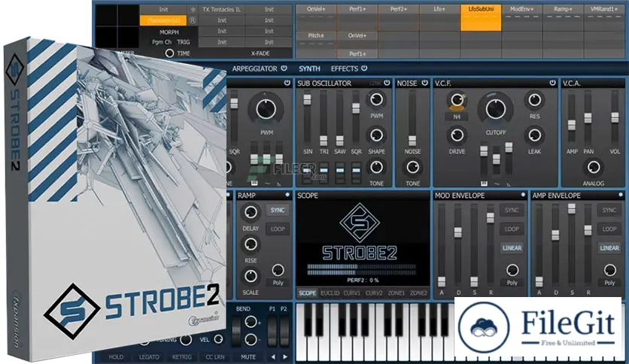Toggle the Arpeggiator power button
629x364 pixels.
pyautogui.click(x=284, y=68)
